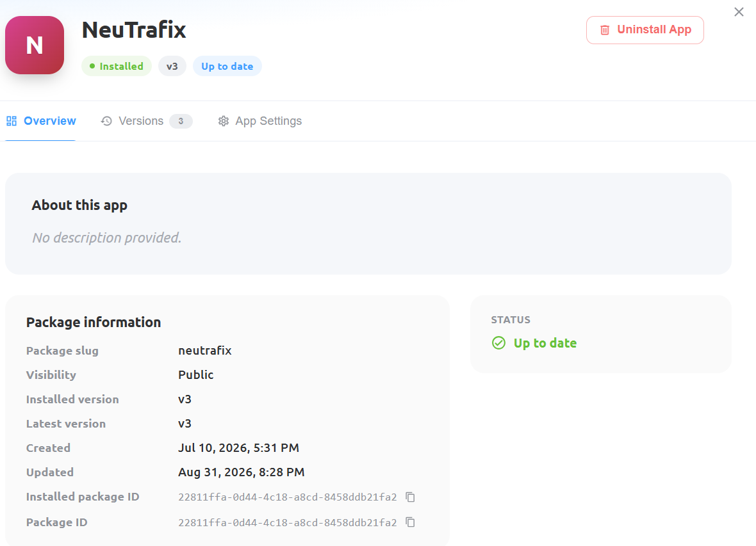
Task: Click the green Installed status badge
Action: [116, 66]
